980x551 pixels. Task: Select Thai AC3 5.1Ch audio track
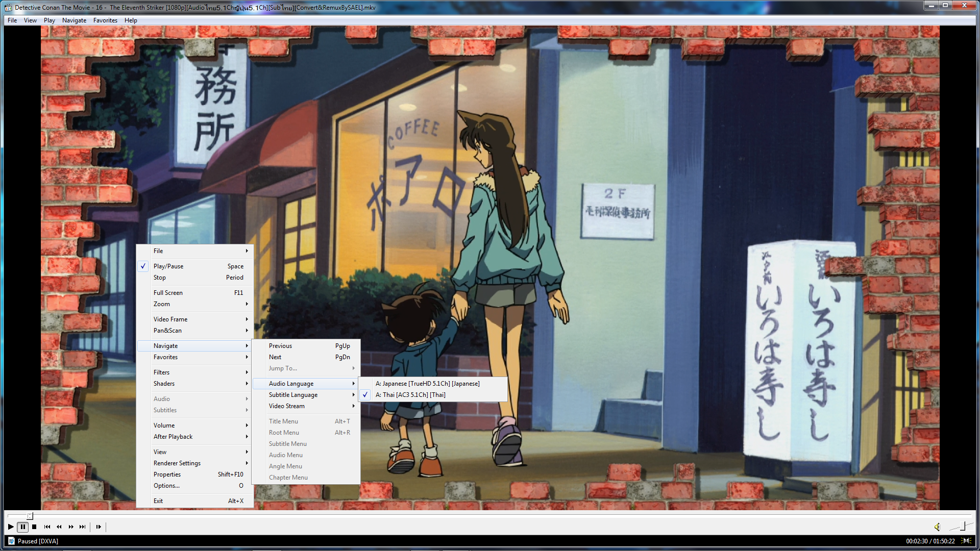pyautogui.click(x=410, y=395)
